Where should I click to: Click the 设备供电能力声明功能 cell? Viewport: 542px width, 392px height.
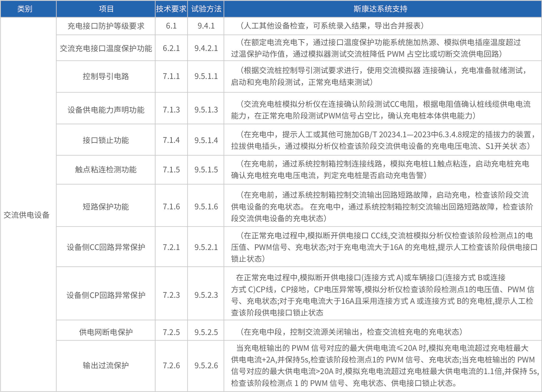coord(106,110)
